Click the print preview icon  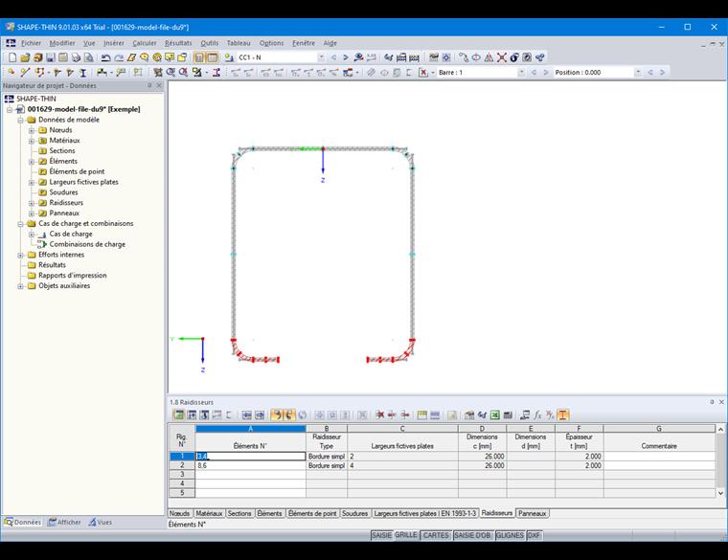pyautogui.click(x=89, y=57)
